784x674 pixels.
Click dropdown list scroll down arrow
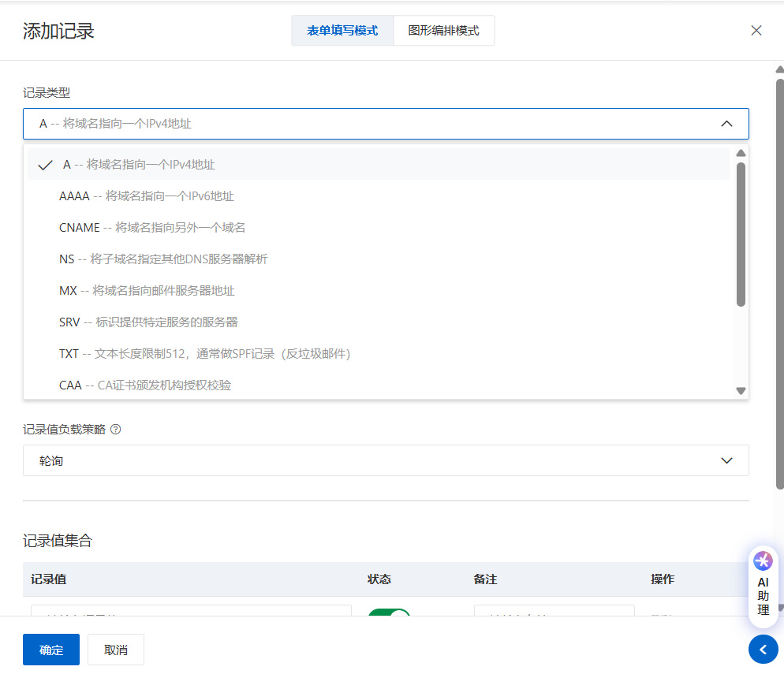pos(741,391)
